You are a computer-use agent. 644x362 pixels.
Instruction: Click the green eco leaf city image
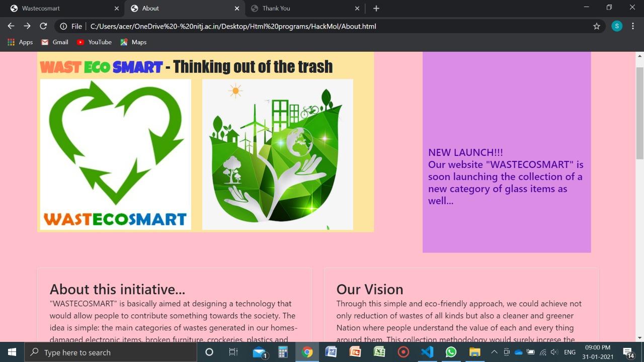tap(278, 154)
